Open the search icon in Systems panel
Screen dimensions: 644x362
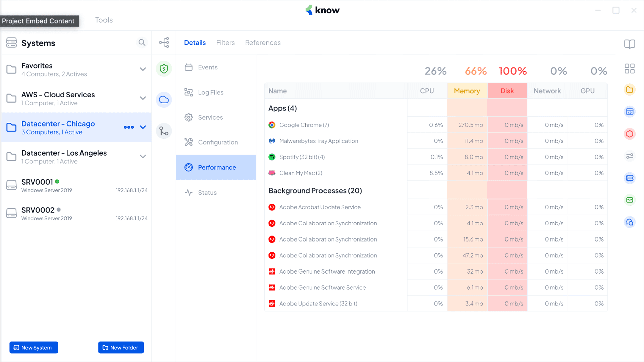(x=142, y=42)
